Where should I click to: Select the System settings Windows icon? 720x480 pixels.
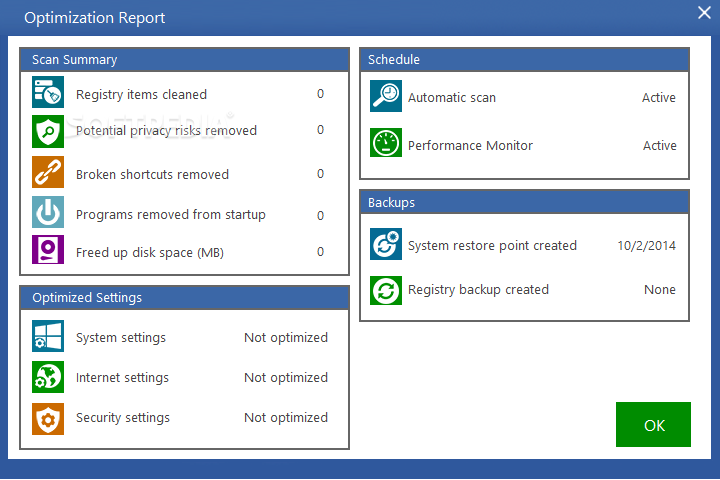[x=48, y=336]
